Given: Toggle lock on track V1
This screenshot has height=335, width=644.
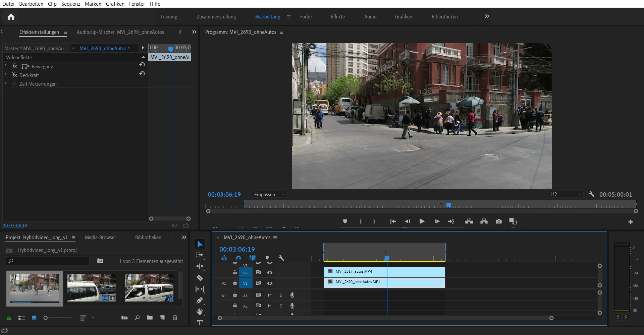Looking at the screenshot, I should [235, 283].
